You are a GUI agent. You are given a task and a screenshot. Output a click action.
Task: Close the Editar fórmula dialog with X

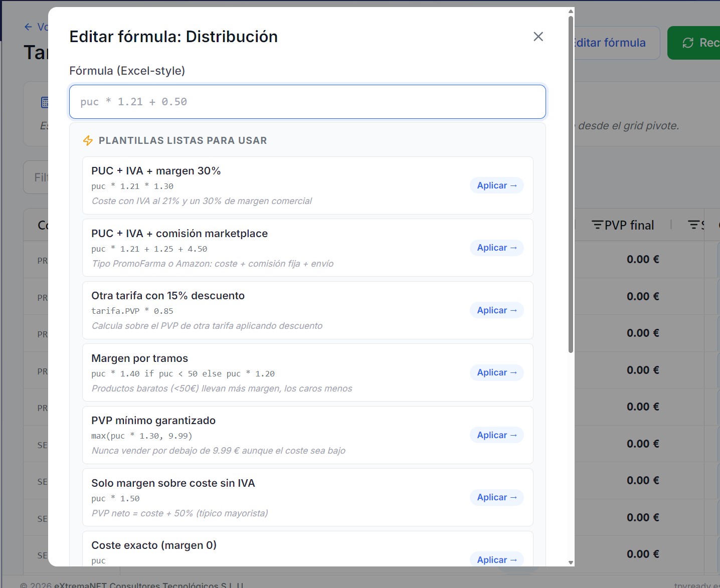538,37
